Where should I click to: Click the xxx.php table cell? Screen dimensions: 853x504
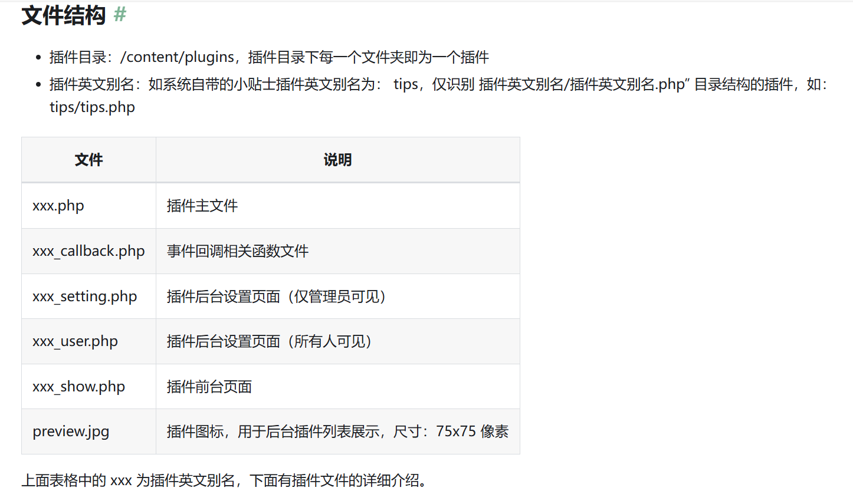click(x=58, y=206)
